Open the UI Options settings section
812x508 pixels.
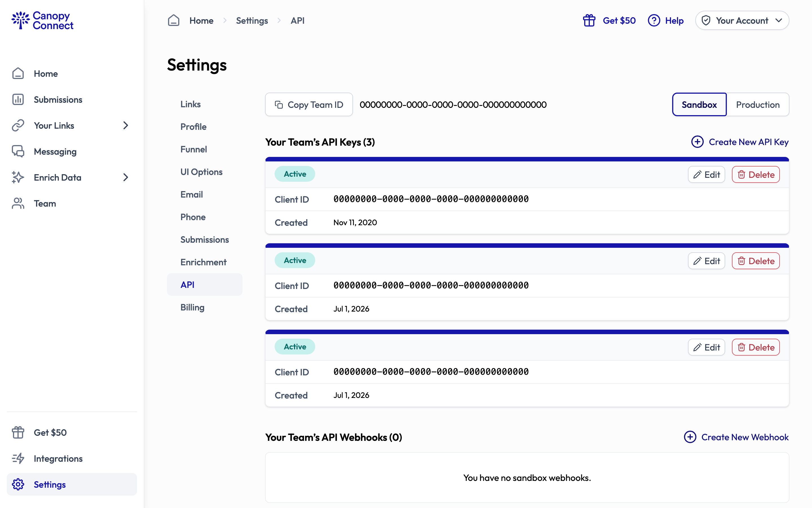click(x=201, y=172)
